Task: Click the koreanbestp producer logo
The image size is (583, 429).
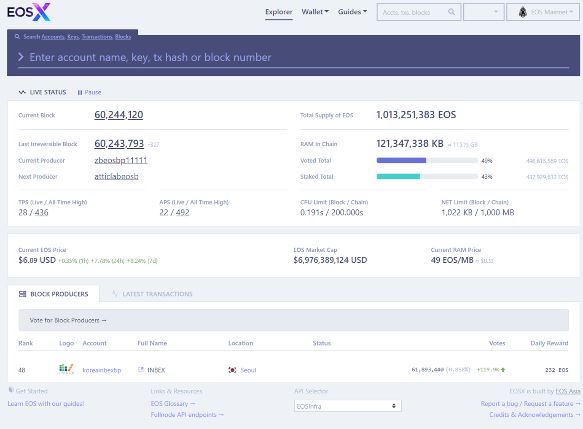Action: point(66,369)
